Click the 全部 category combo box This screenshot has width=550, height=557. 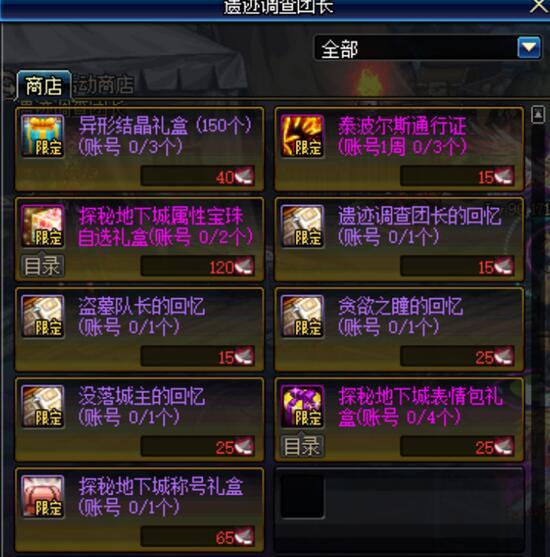click(428, 48)
